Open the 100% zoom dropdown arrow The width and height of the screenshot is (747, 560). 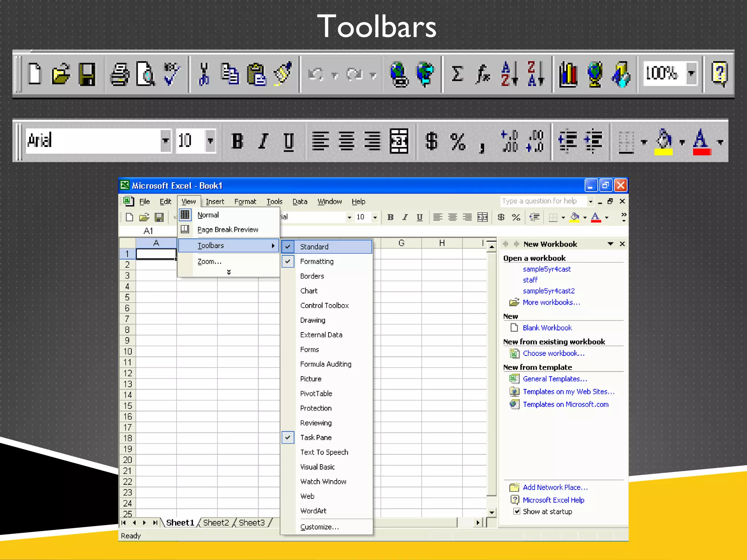click(x=691, y=73)
